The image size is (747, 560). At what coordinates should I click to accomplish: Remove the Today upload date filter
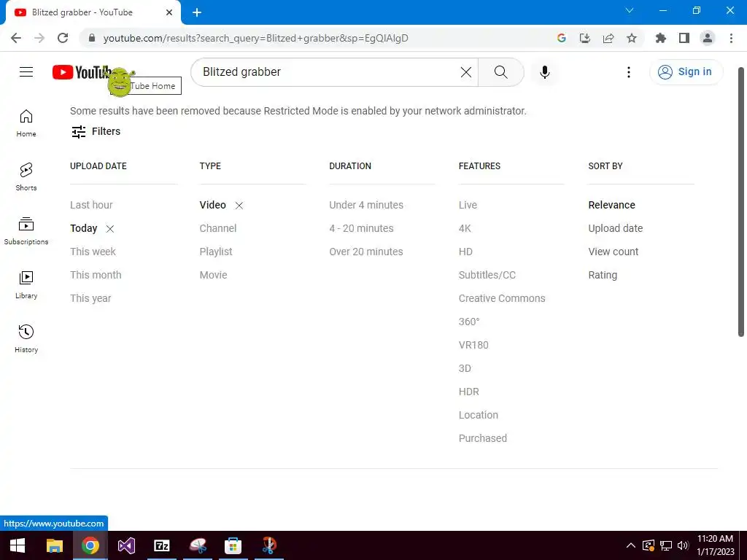tap(110, 228)
